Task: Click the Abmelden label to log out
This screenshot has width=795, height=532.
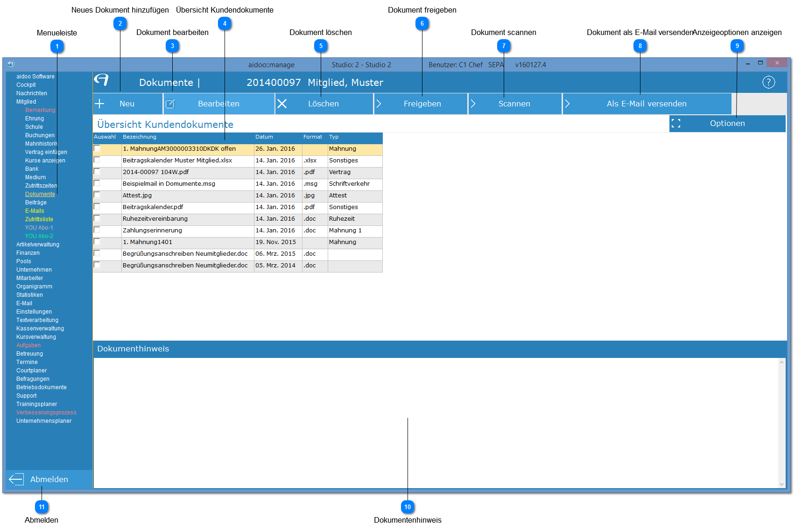Action: click(x=49, y=479)
